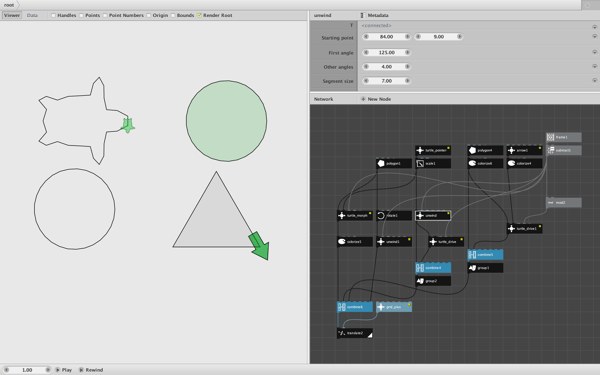Increase the Other angles value

click(407, 67)
